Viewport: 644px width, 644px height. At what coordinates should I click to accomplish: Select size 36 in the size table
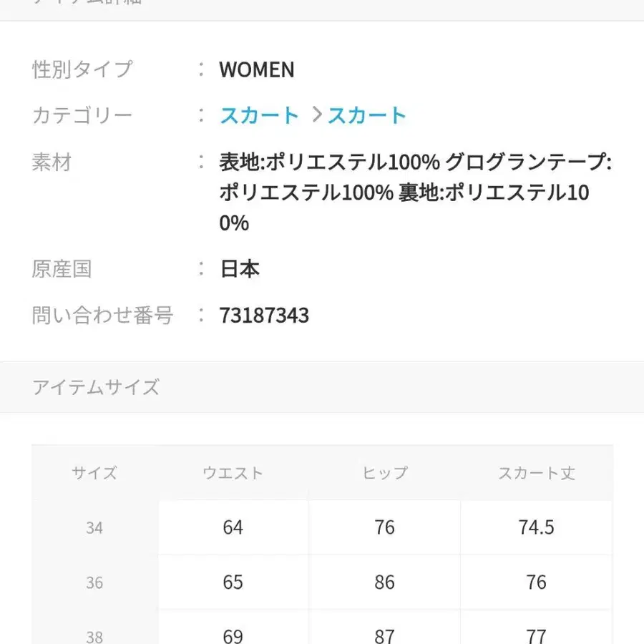(x=94, y=582)
